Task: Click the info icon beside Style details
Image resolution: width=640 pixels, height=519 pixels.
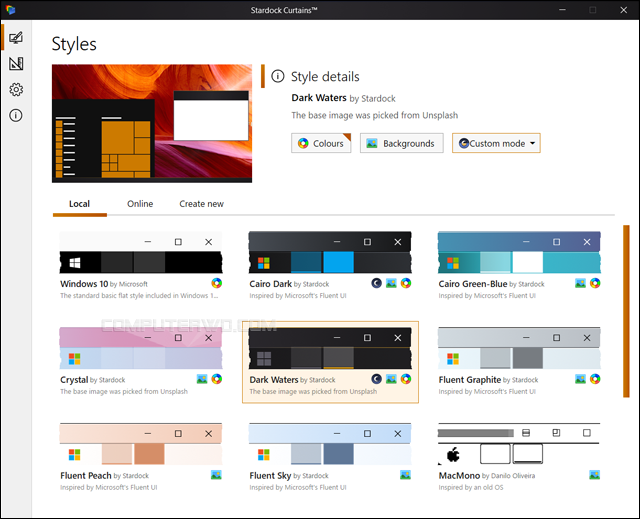Action: click(278, 76)
